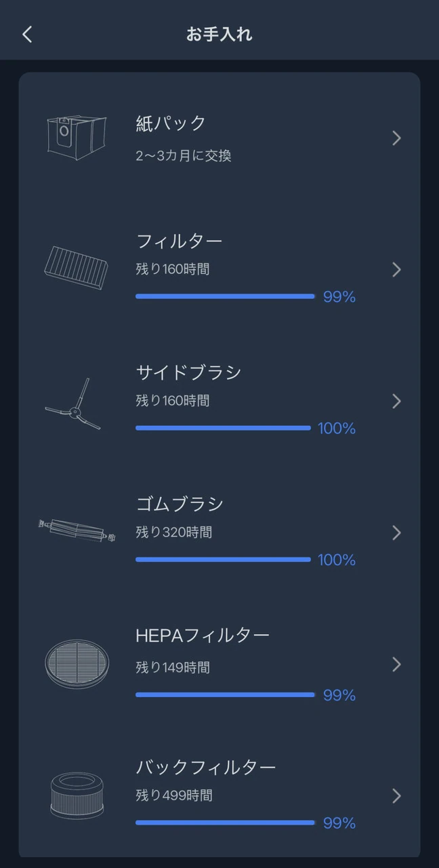The image size is (439, 868).
Task: Open ゴムブラシ details via chevron
Action: [x=397, y=533]
